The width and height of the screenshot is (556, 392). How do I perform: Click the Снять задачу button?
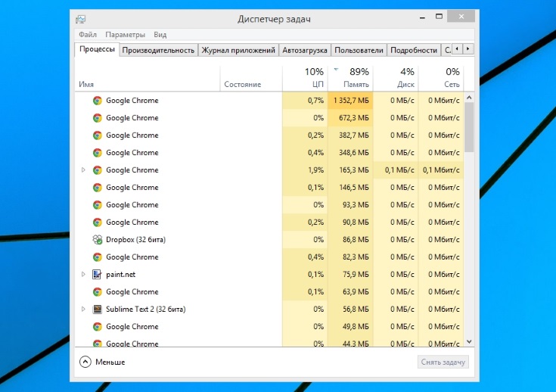pyautogui.click(x=443, y=362)
